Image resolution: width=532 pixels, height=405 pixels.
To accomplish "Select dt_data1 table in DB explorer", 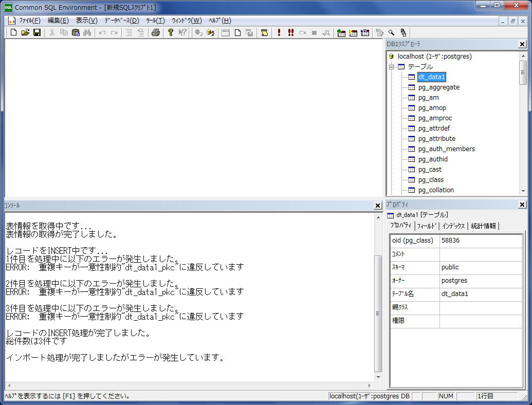I will (x=432, y=77).
